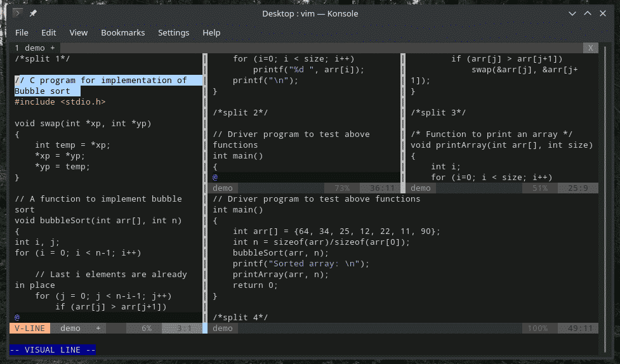Click 'void bubbleSort(int arr[], int n)' line
The height and width of the screenshot is (364, 620).
98,221
